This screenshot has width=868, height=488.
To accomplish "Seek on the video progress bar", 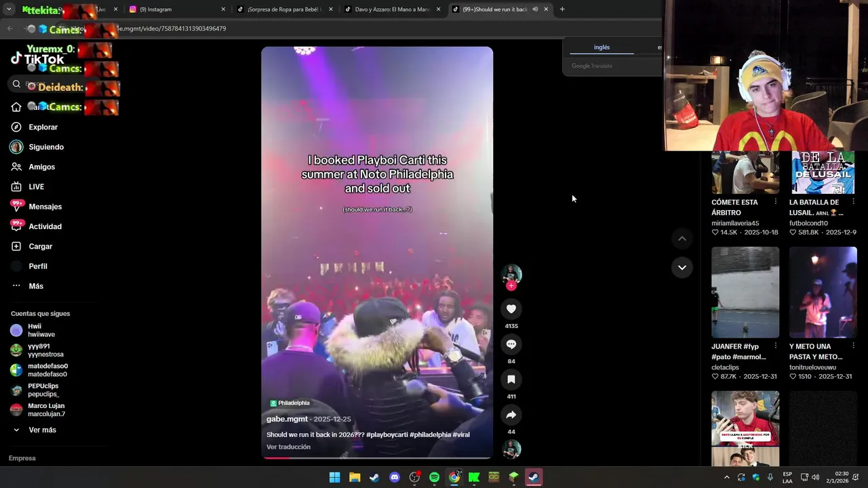I will pos(377,457).
